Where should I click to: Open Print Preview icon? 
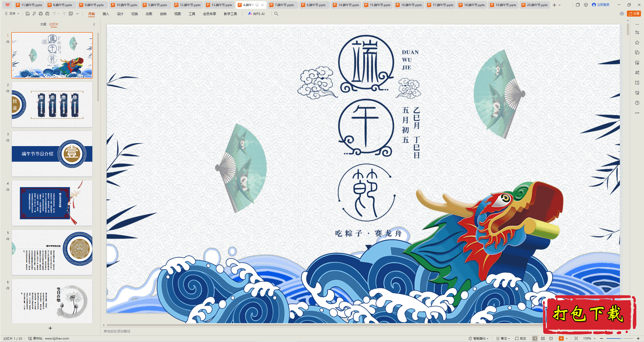[x=47, y=14]
